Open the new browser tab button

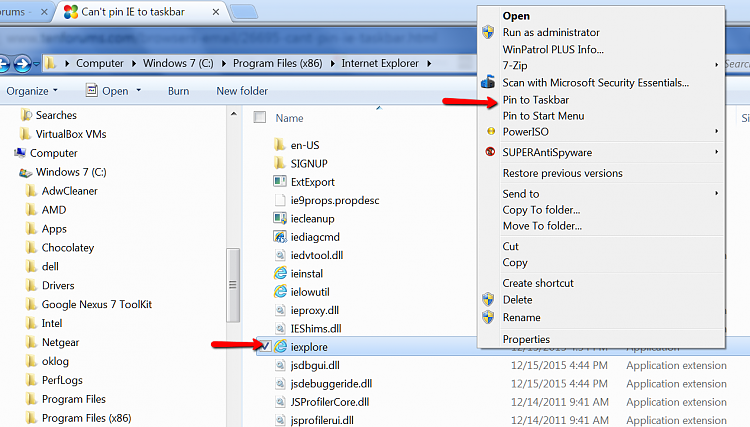tap(244, 12)
